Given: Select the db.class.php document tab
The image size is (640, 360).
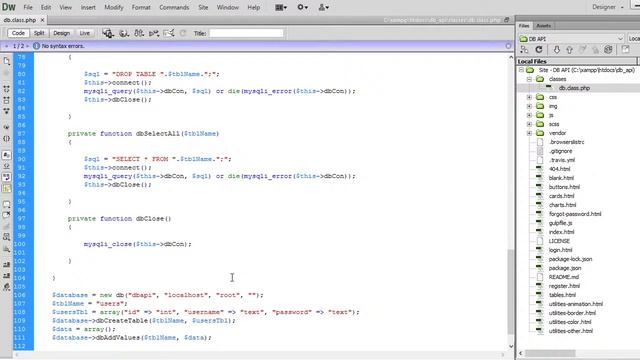Looking at the screenshot, I should [x=20, y=20].
